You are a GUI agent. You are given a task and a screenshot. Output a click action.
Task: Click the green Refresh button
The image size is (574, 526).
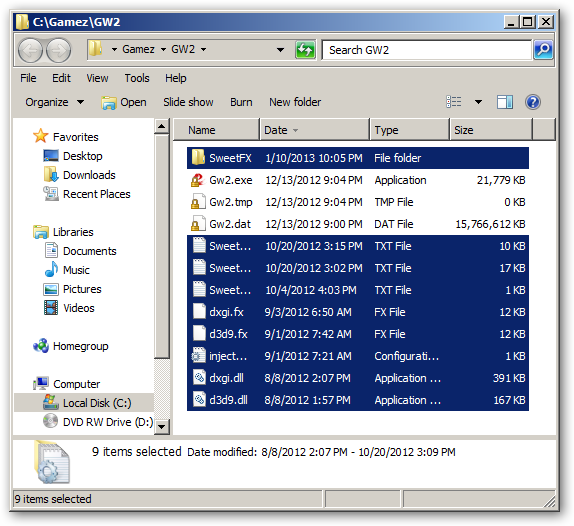[305, 49]
